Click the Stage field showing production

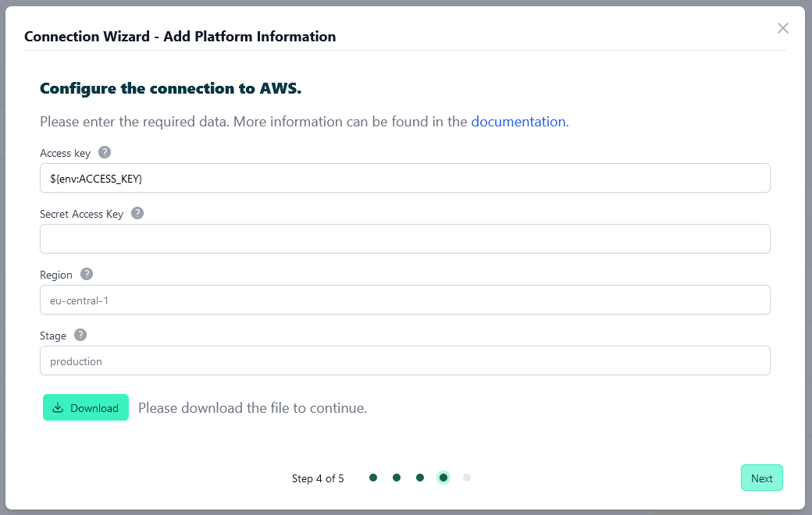tap(404, 360)
